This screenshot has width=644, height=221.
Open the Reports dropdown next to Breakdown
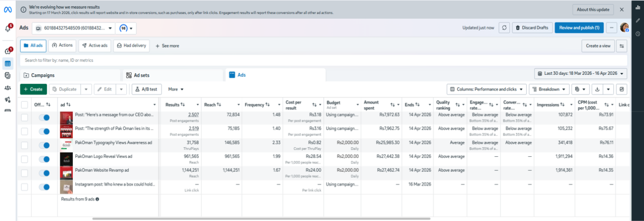click(580, 89)
